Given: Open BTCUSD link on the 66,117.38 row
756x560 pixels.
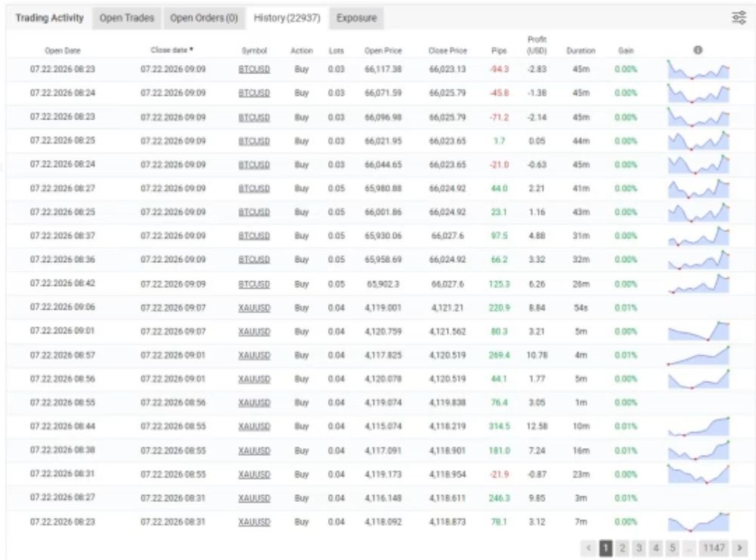Looking at the screenshot, I should tap(254, 70).
